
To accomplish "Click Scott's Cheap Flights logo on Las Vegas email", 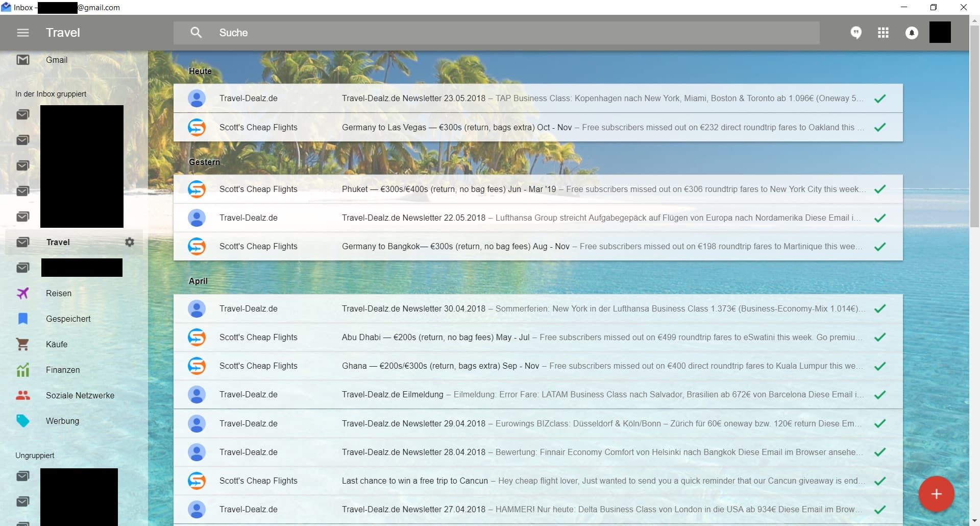I will point(197,127).
